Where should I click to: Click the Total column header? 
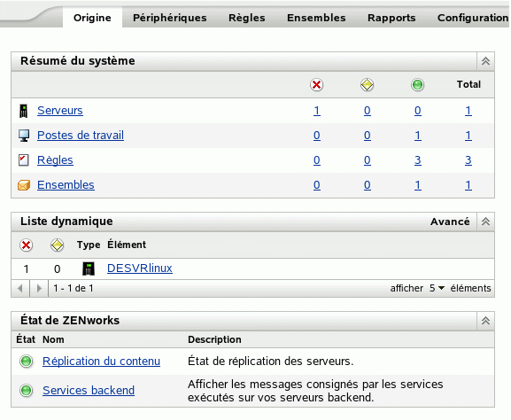point(468,84)
